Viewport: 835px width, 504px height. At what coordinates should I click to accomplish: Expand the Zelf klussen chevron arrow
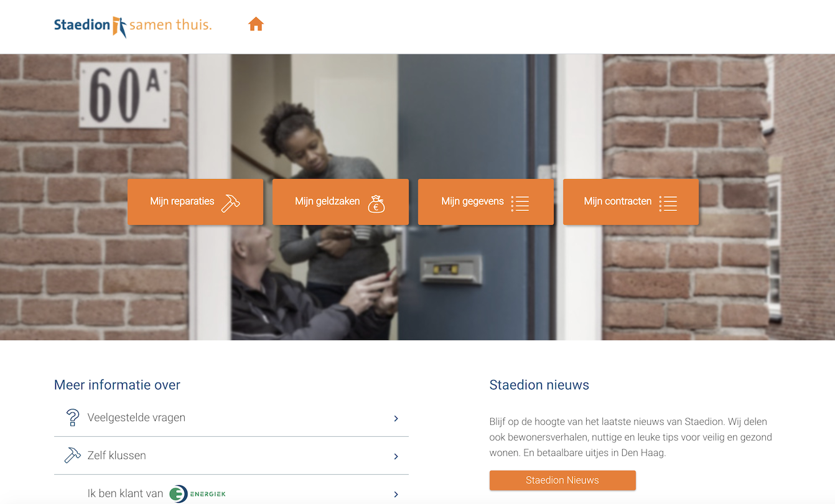pyautogui.click(x=396, y=457)
